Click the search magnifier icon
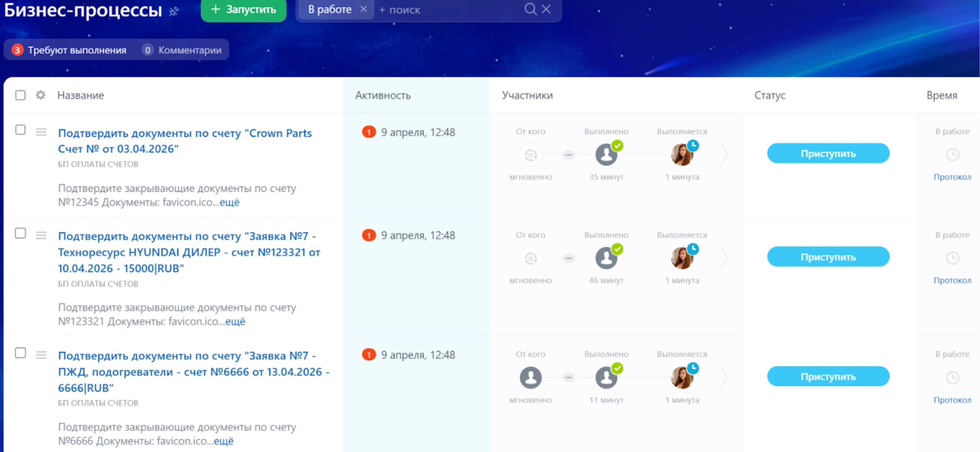This screenshot has width=980, height=452. point(530,9)
